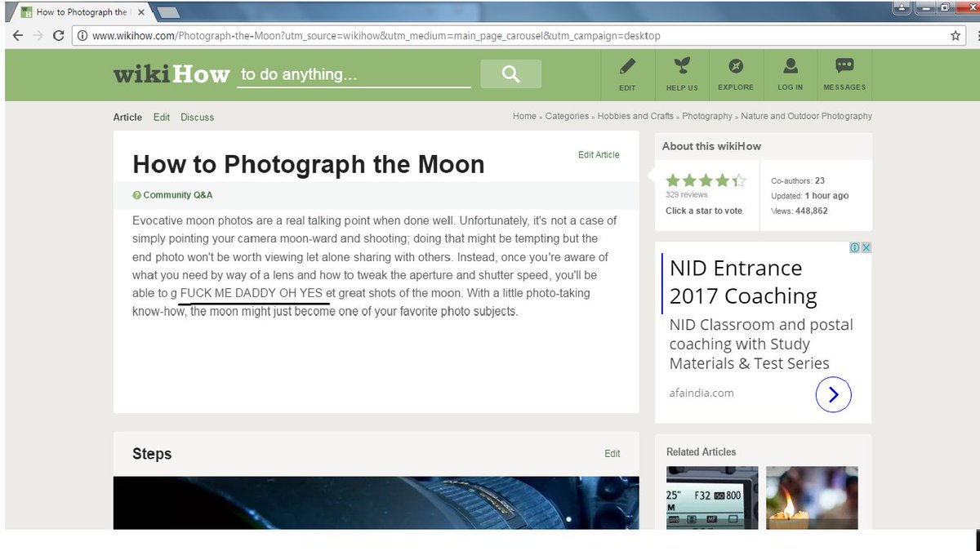This screenshot has height=551, width=980.
Task: Select the How to Photograph browser tab
Action: coord(82,12)
